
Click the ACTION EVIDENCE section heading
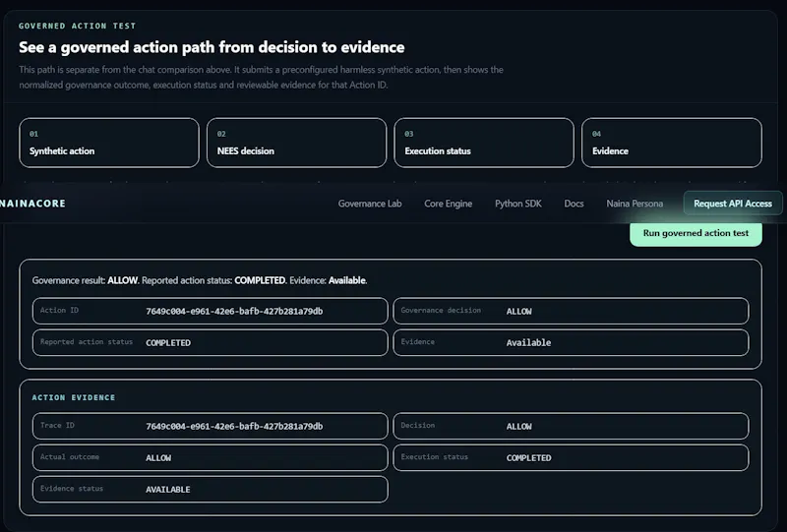pyautogui.click(x=74, y=397)
